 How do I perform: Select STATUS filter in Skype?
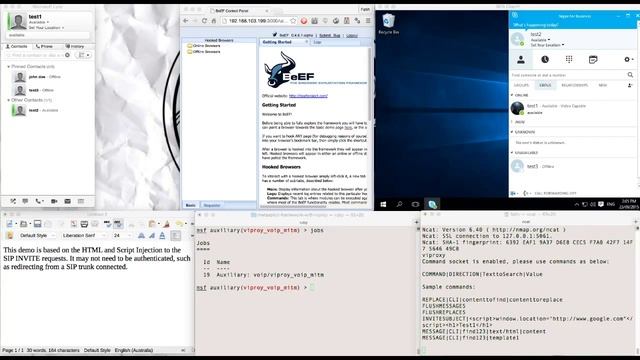tap(545, 85)
